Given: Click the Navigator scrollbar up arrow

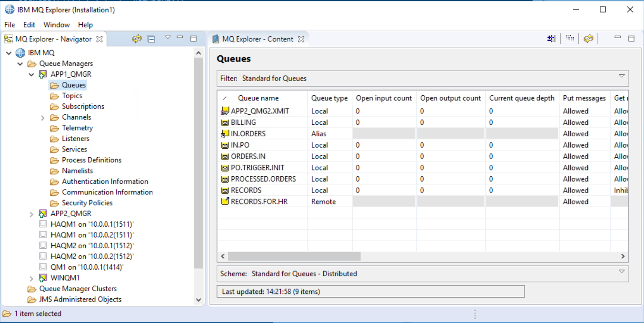Looking at the screenshot, I should pyautogui.click(x=199, y=52).
